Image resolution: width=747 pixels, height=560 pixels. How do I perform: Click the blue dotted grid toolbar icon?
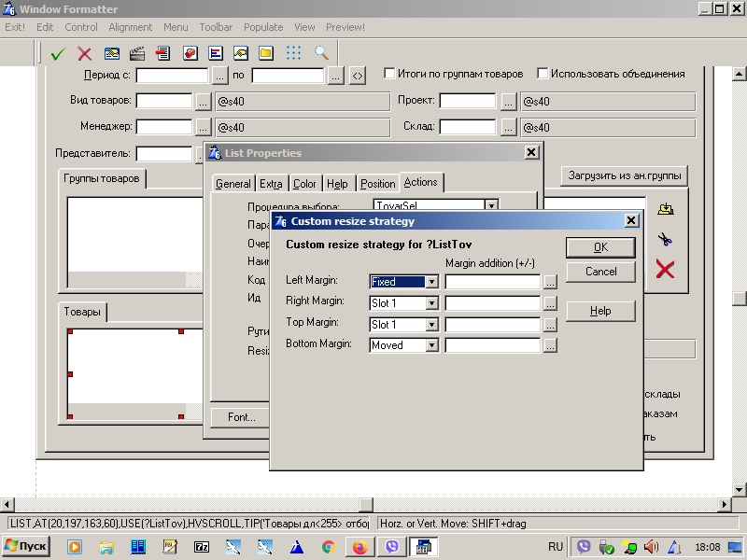point(294,53)
